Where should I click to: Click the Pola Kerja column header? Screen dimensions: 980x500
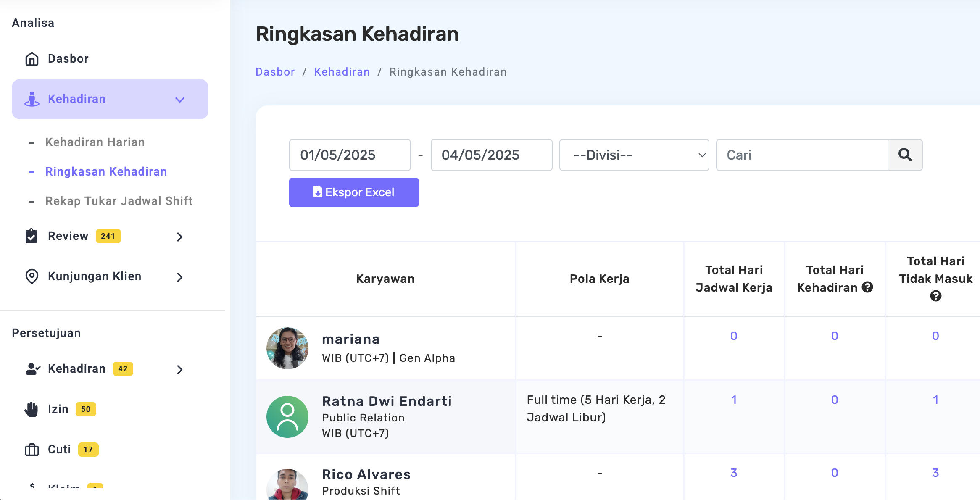[599, 279]
